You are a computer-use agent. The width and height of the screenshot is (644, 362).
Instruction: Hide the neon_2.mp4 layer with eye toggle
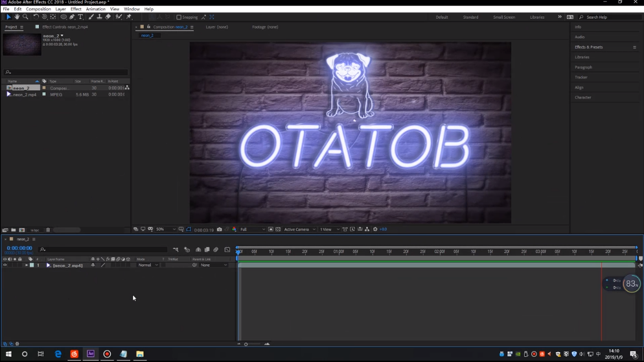tap(5, 265)
